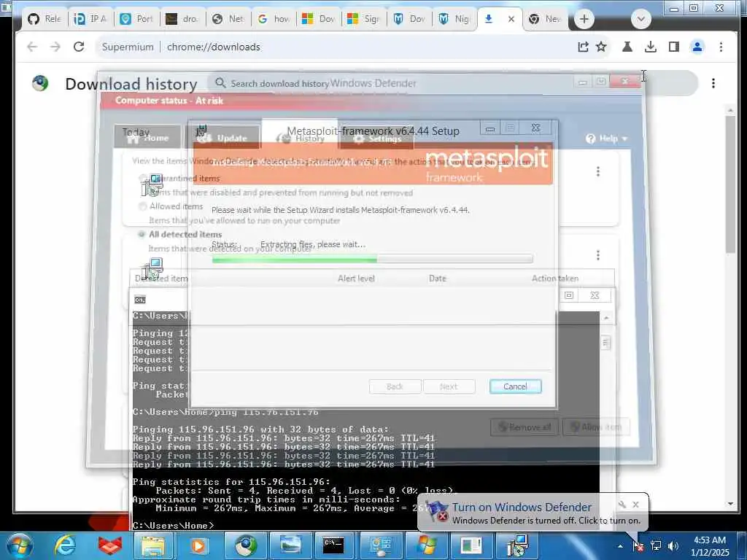747x560 pixels.
Task: Open File Explorer from the taskbar
Action: [152, 545]
